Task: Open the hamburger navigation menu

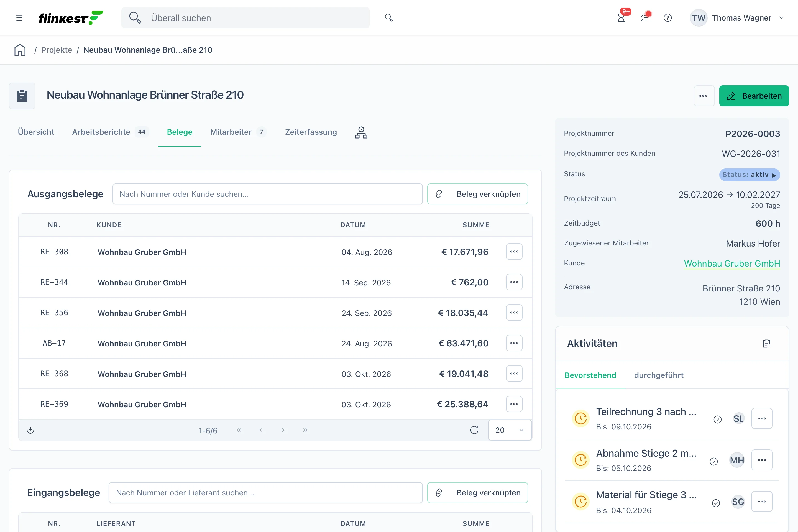Action: coord(19,18)
